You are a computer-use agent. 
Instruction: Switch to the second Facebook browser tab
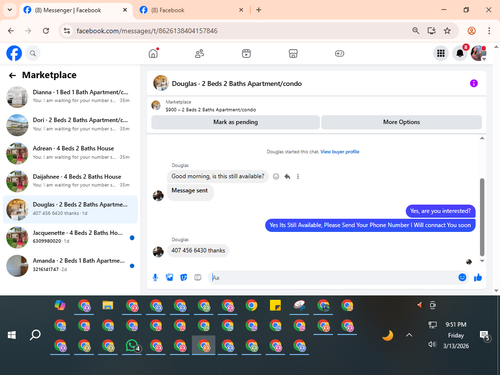[x=192, y=10]
